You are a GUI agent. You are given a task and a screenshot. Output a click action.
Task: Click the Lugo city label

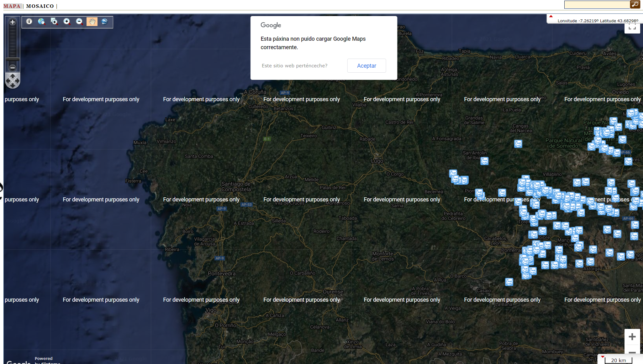[377, 161]
